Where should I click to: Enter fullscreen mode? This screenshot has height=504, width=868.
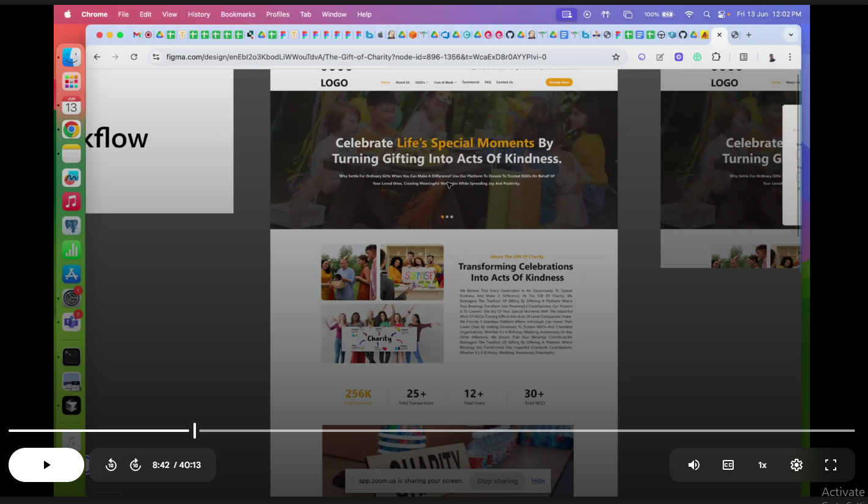click(831, 465)
